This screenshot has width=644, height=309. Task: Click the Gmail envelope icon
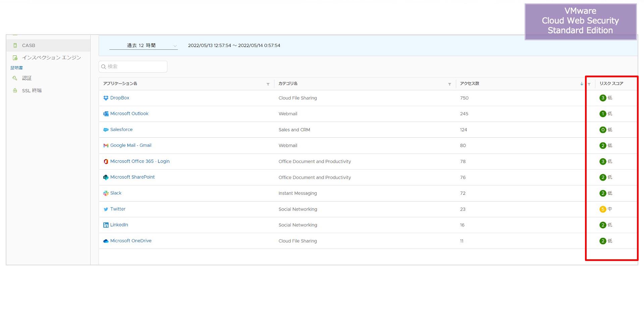point(106,145)
